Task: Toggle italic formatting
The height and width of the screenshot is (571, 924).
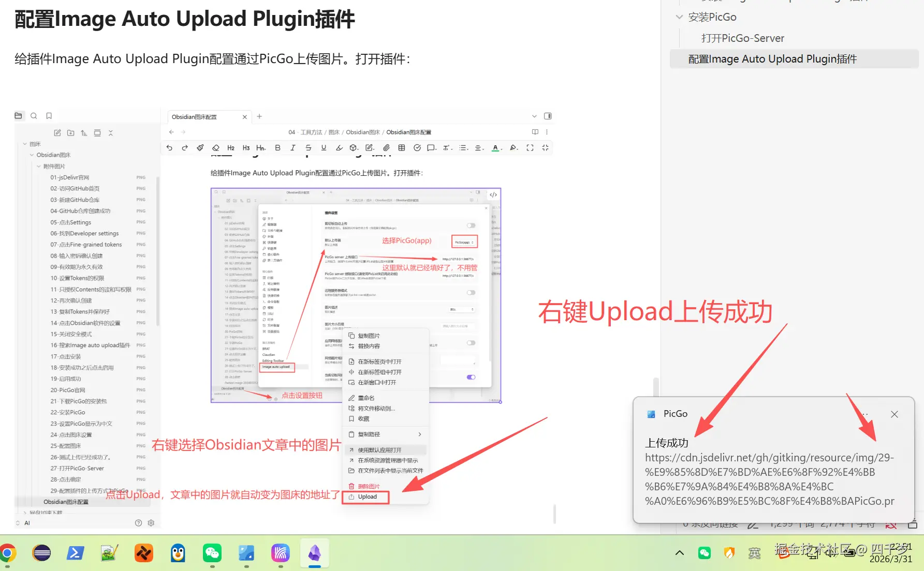Action: click(293, 148)
